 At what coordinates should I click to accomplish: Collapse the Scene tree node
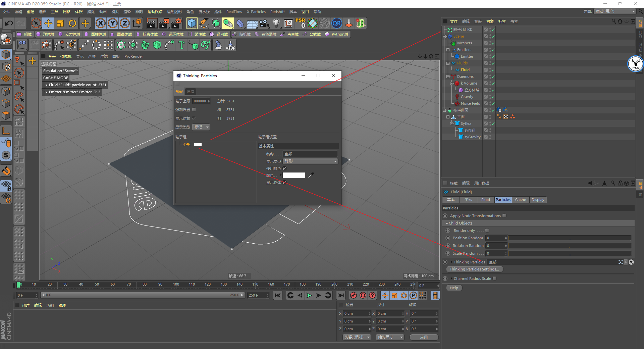[x=444, y=36]
